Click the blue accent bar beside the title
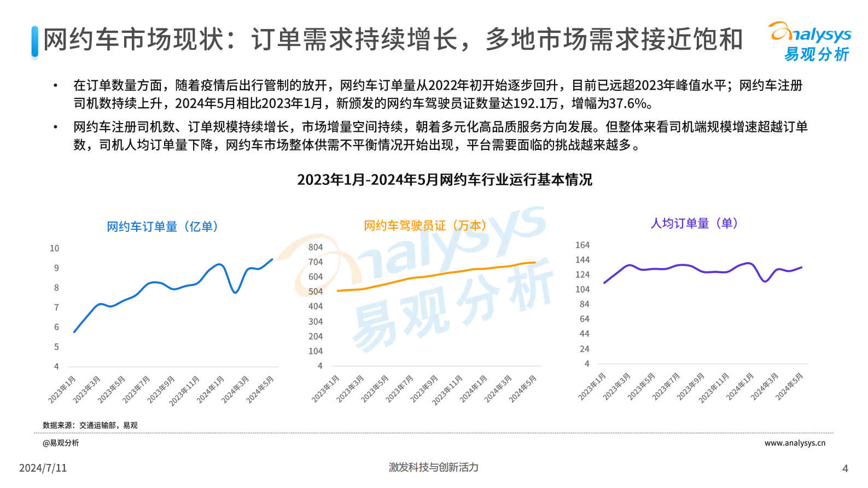The image size is (868, 488). (35, 42)
